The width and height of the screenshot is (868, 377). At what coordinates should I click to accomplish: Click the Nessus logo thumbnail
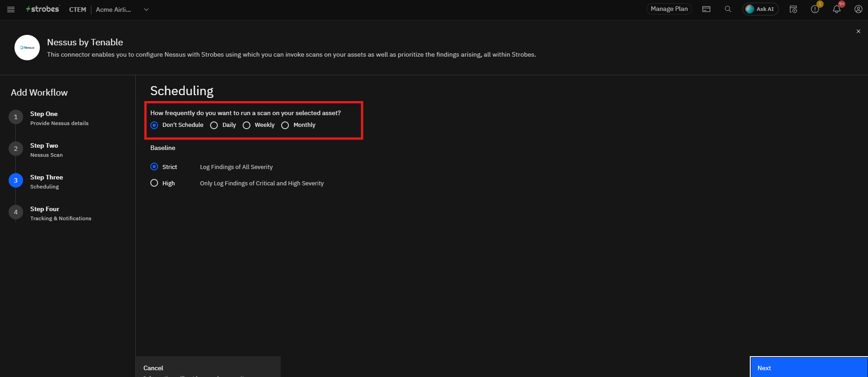coord(27,48)
